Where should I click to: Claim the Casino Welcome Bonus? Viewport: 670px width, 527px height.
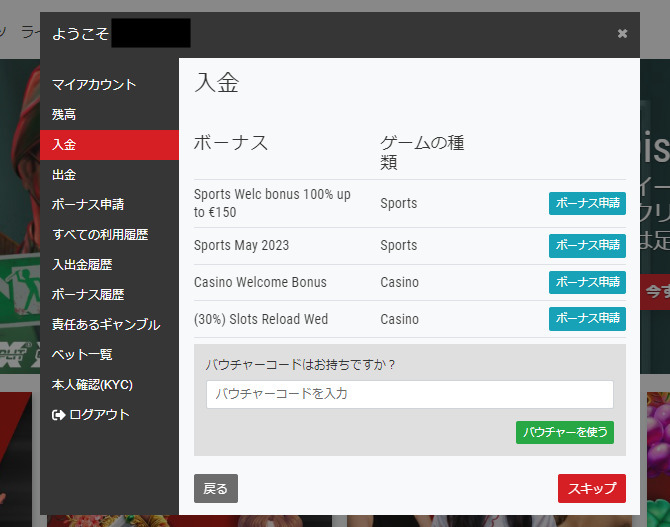point(587,283)
